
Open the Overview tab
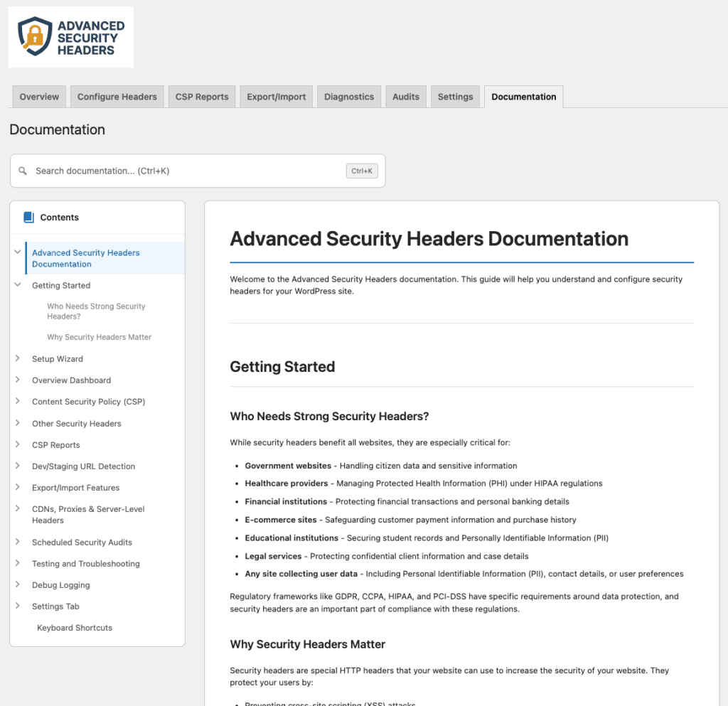[x=38, y=97]
